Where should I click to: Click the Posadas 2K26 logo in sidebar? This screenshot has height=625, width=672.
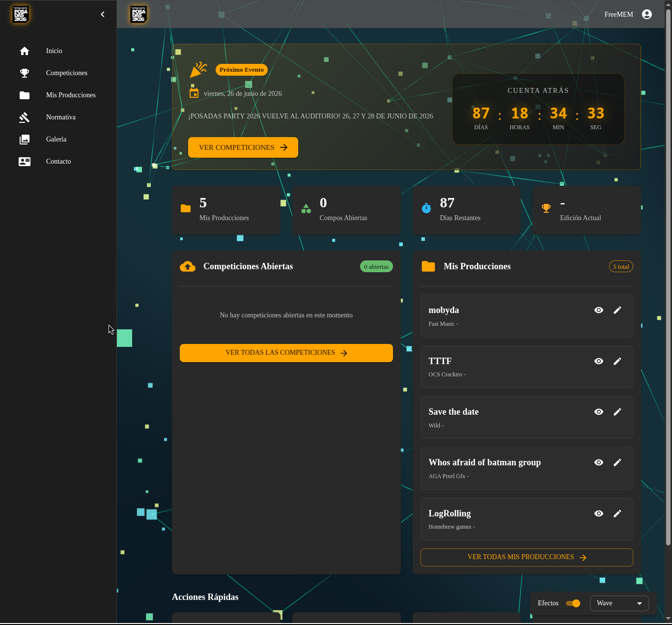coord(21,14)
